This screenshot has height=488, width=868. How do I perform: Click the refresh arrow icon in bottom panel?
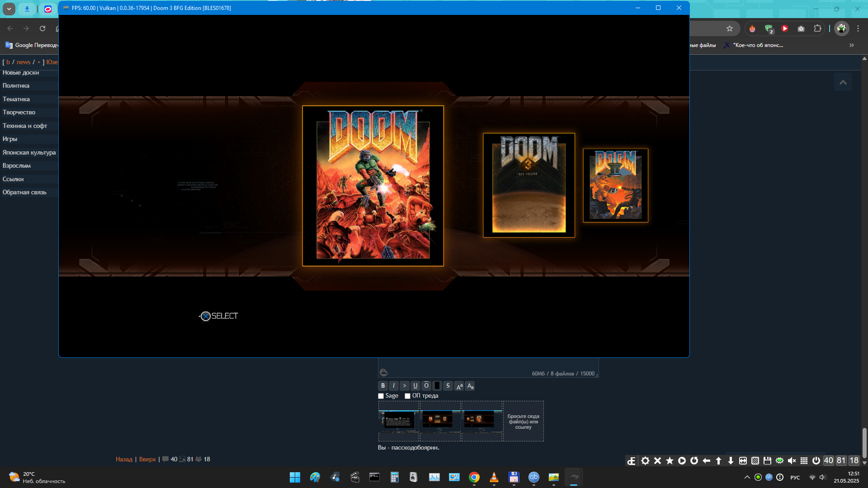694,460
